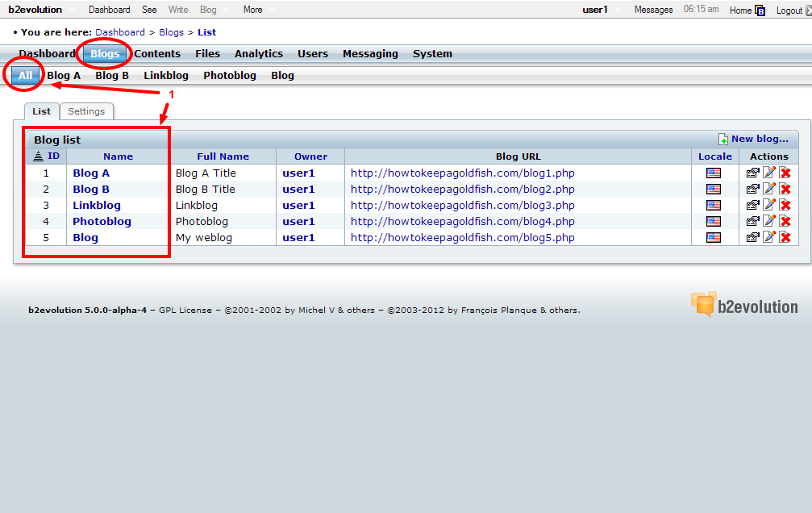812x513 pixels.
Task: Click the New blog... link
Action: click(x=753, y=139)
